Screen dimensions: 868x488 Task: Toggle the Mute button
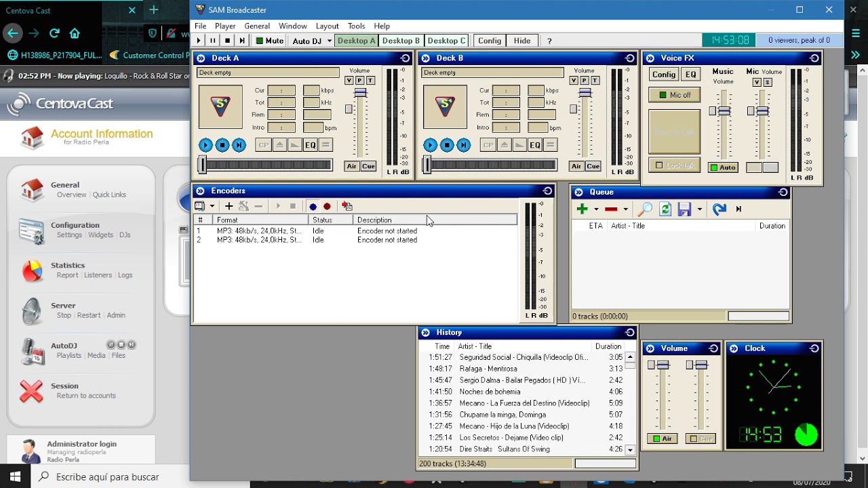coord(269,41)
